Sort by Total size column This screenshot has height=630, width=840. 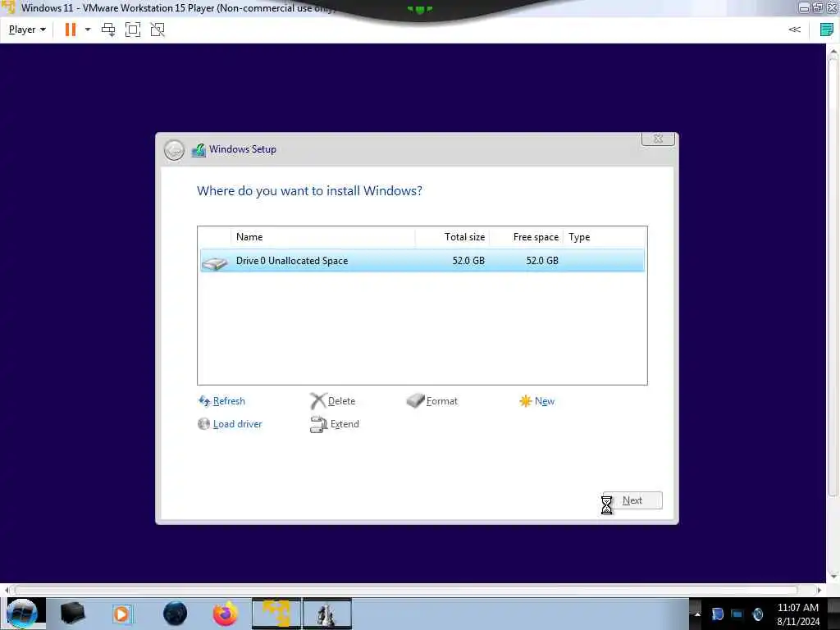tap(452, 237)
